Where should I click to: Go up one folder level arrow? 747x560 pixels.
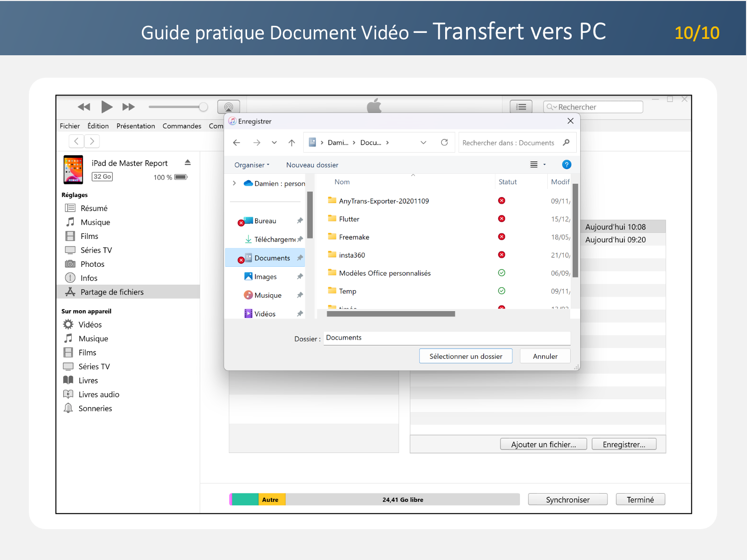pos(292,143)
